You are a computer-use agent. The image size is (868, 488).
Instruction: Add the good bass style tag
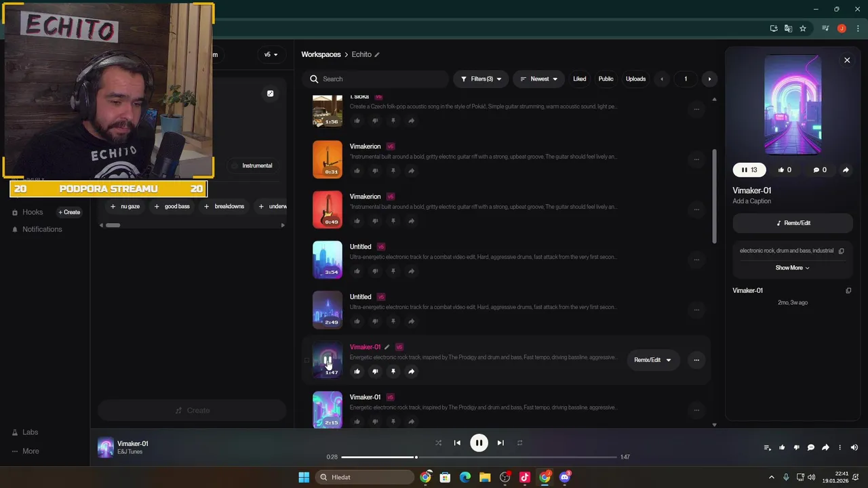[172, 206]
